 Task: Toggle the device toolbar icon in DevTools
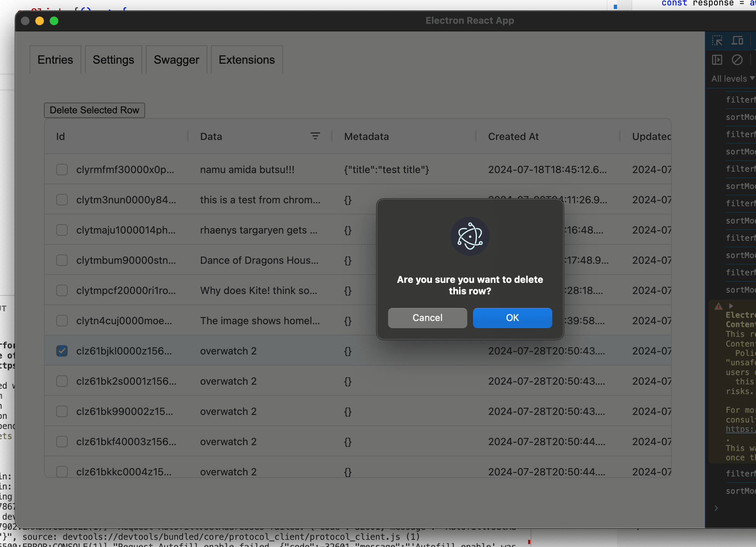[x=737, y=40]
